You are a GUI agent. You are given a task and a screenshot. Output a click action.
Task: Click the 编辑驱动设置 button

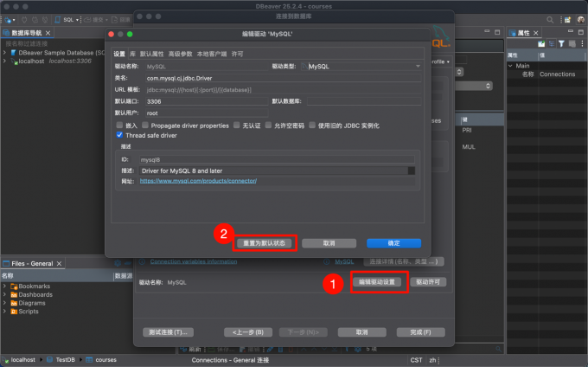[x=377, y=282]
